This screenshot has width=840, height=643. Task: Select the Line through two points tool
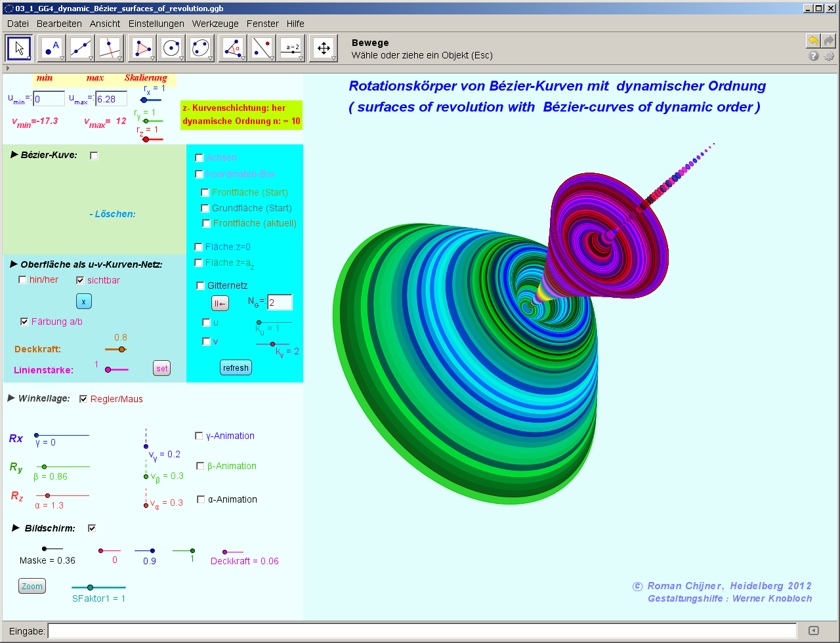click(81, 48)
